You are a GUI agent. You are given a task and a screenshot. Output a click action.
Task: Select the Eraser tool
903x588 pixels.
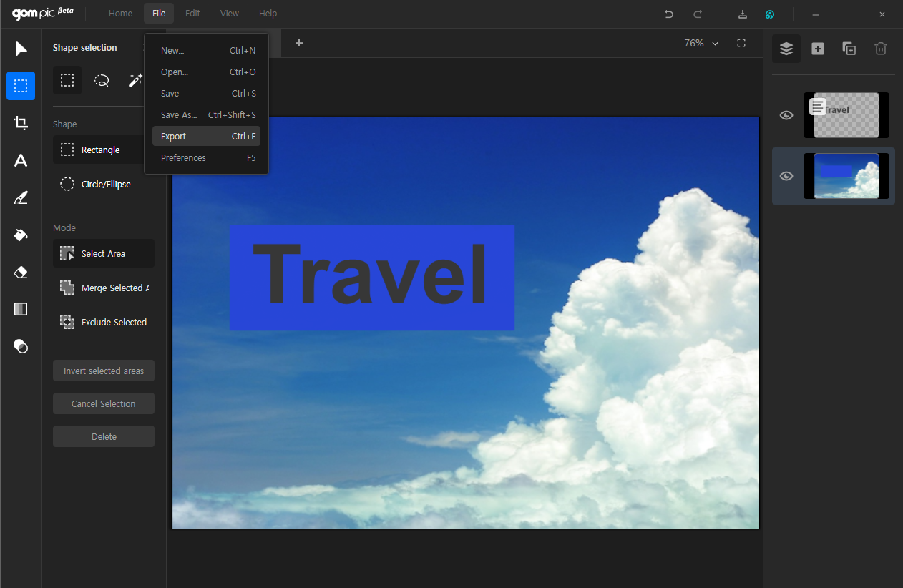[21, 272]
